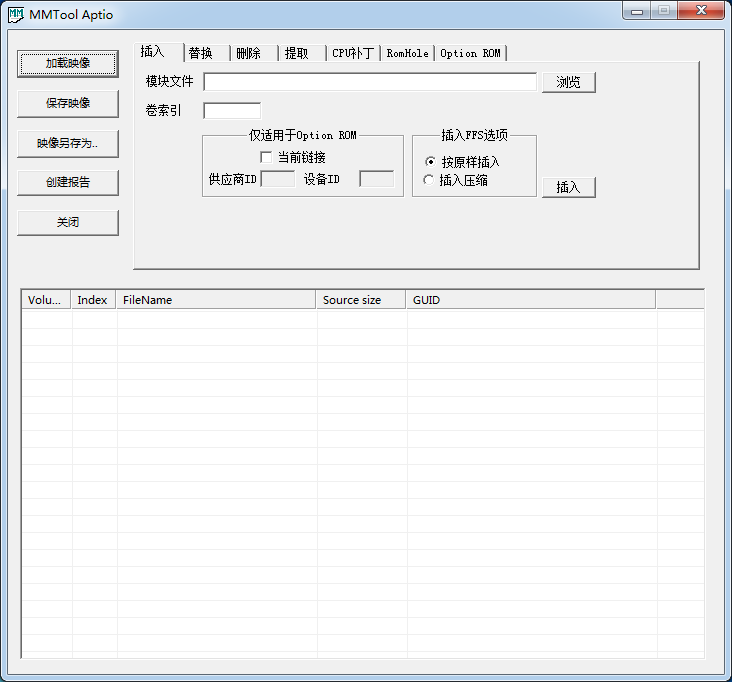Open the CPU补丁 (CPU Patch) tab
Viewport: 732px width, 682px height.
tap(353, 53)
